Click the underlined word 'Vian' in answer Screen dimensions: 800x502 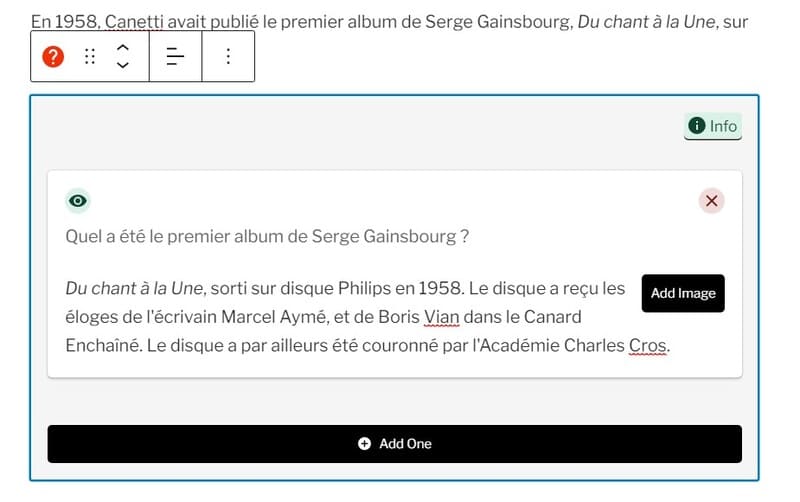[x=441, y=317]
